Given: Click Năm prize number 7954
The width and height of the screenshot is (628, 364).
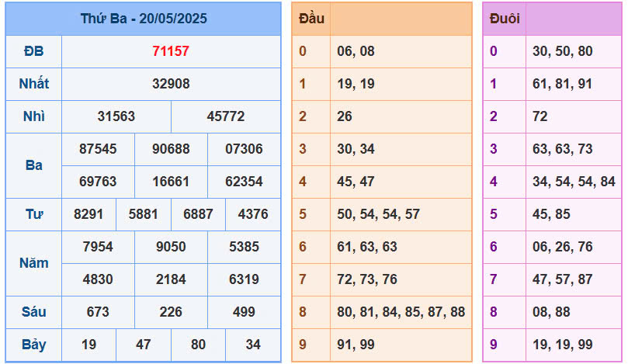Looking at the screenshot, I should tap(98, 247).
